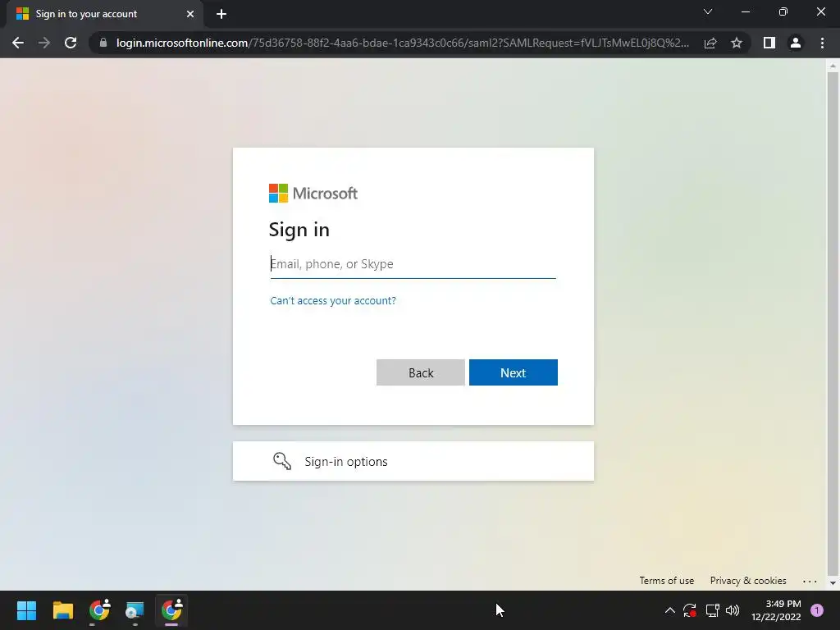Open the network tray icon
The height and width of the screenshot is (630, 840).
(x=712, y=610)
